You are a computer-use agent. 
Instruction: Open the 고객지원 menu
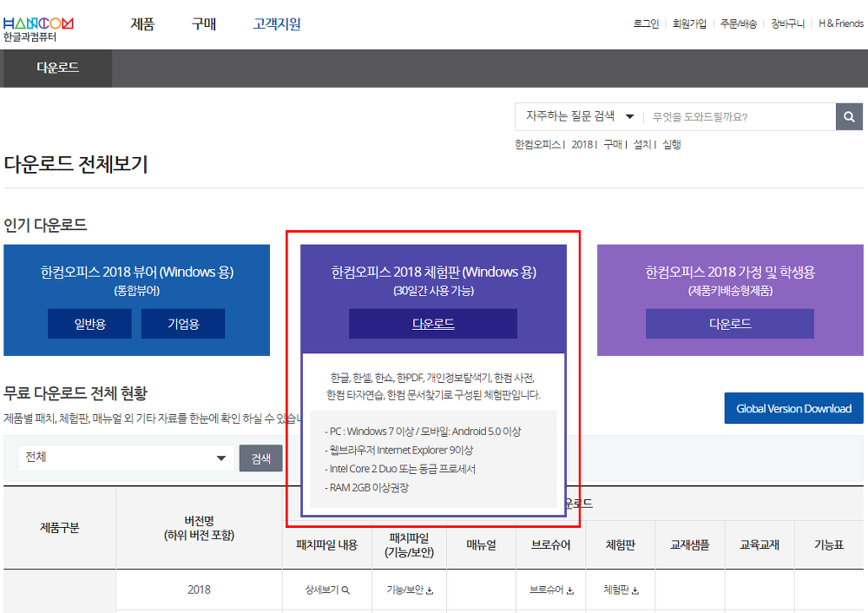coord(277,23)
